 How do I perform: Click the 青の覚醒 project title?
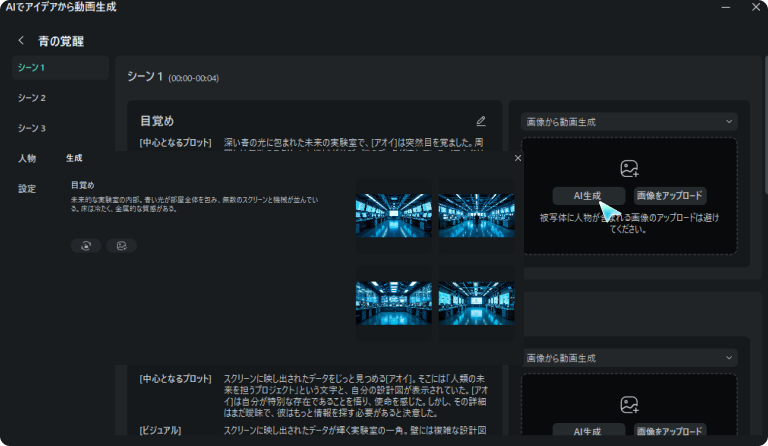61,41
